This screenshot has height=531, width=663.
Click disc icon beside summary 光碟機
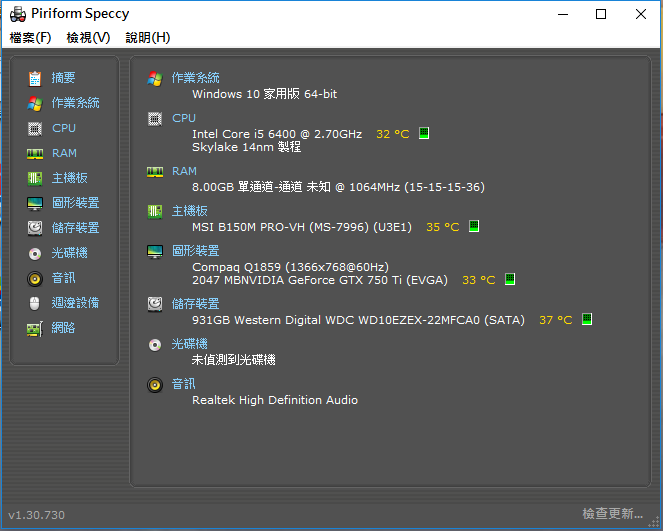pyautogui.click(x=155, y=345)
